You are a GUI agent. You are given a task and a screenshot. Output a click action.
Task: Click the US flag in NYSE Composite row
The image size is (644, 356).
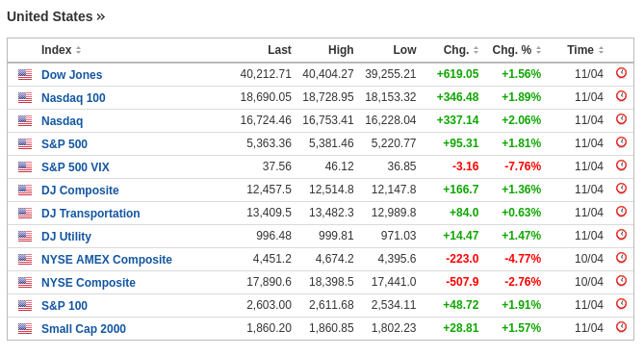point(25,282)
